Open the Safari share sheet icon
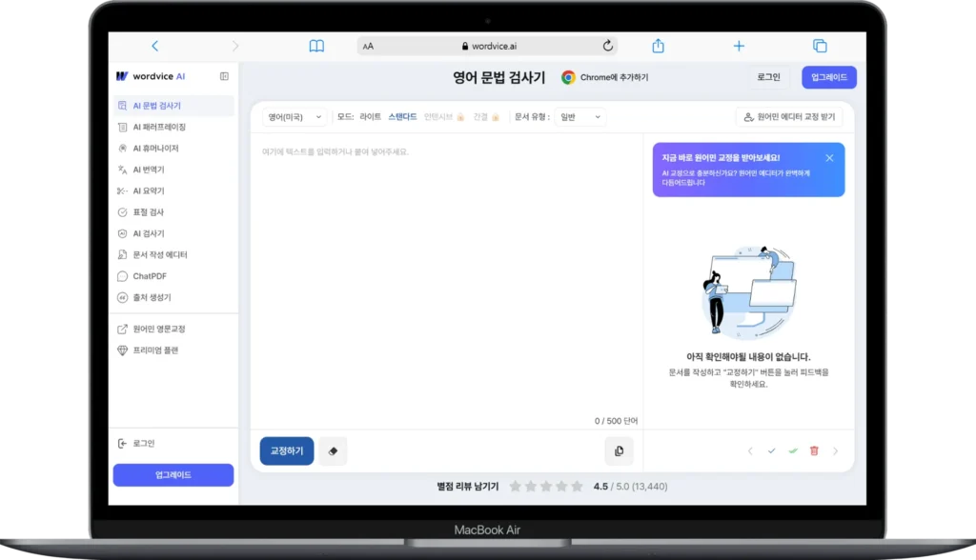The image size is (976, 560). click(658, 46)
